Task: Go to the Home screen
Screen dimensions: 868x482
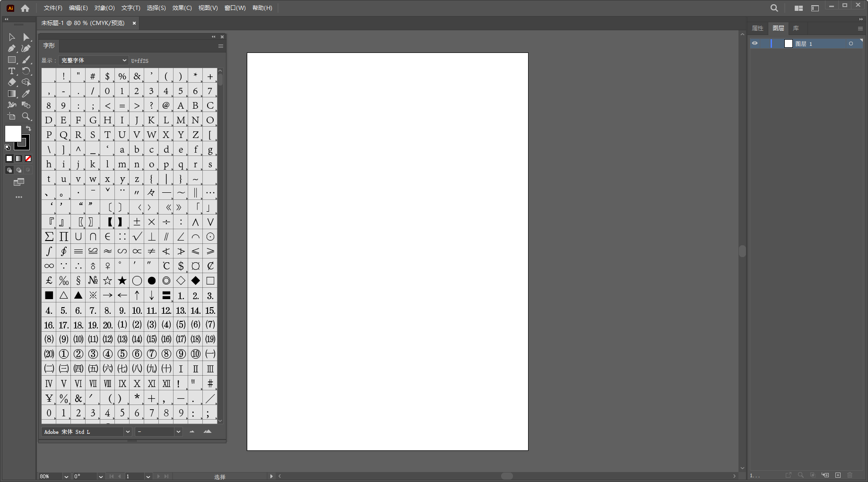Action: pyautogui.click(x=25, y=8)
